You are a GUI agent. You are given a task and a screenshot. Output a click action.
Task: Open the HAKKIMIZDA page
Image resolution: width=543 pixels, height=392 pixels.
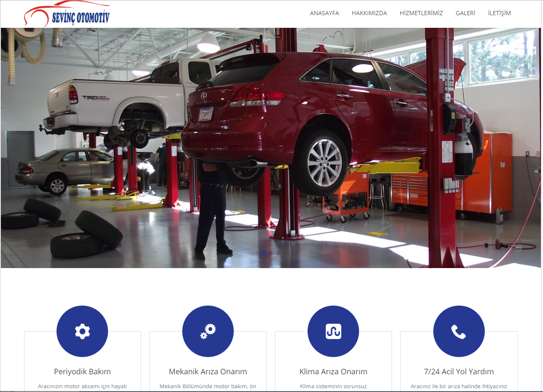tap(369, 13)
